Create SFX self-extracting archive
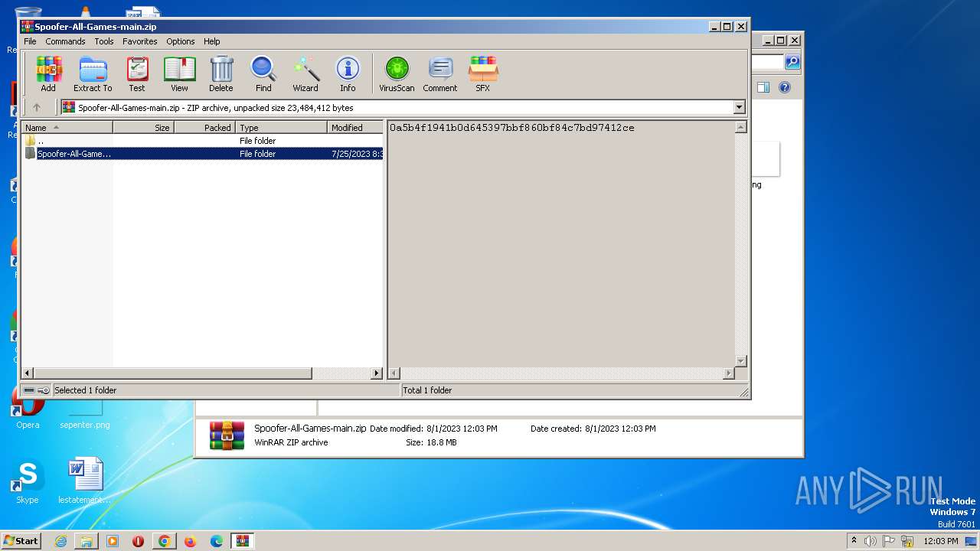This screenshot has width=980, height=551. (x=482, y=74)
